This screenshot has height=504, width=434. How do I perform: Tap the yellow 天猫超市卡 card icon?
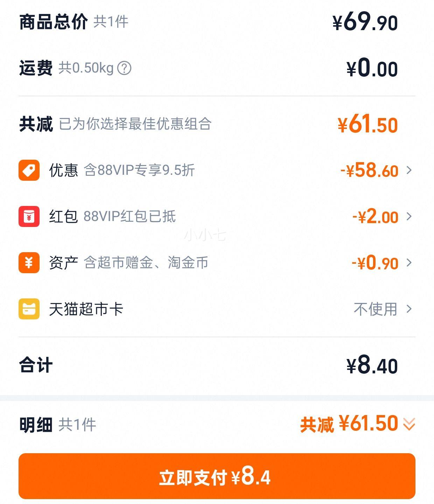(x=29, y=309)
